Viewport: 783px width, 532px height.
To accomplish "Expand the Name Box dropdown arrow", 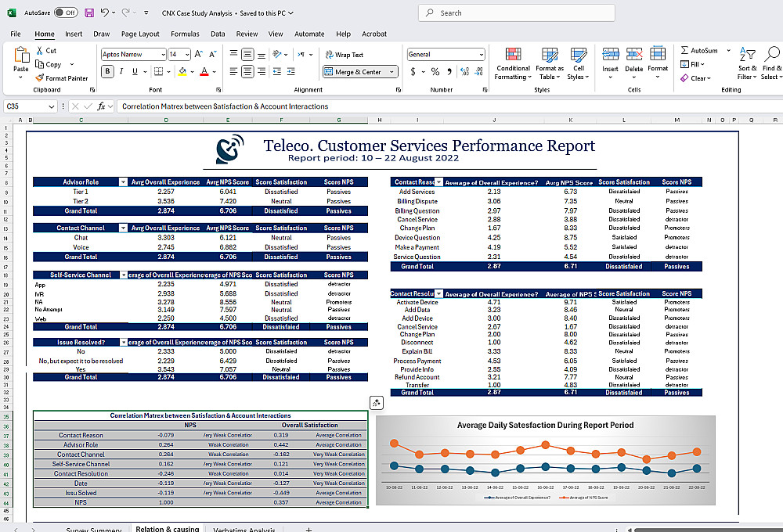I will click(52, 106).
